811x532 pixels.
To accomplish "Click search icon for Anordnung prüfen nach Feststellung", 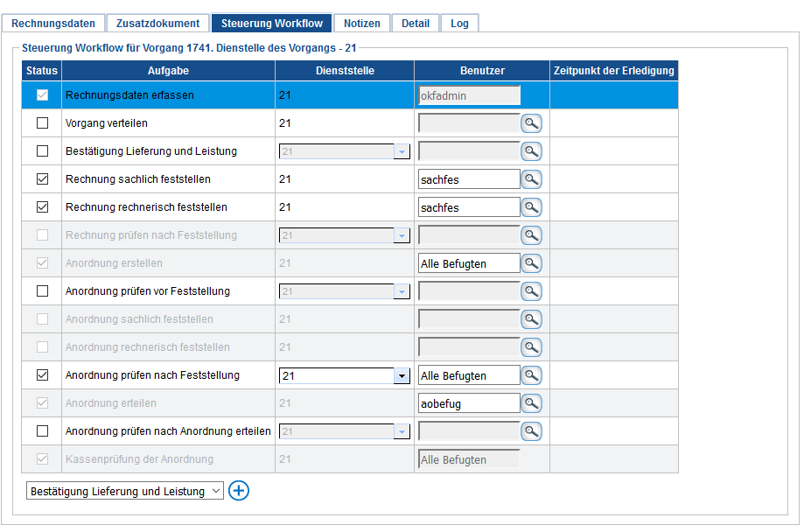I will pos(531,375).
